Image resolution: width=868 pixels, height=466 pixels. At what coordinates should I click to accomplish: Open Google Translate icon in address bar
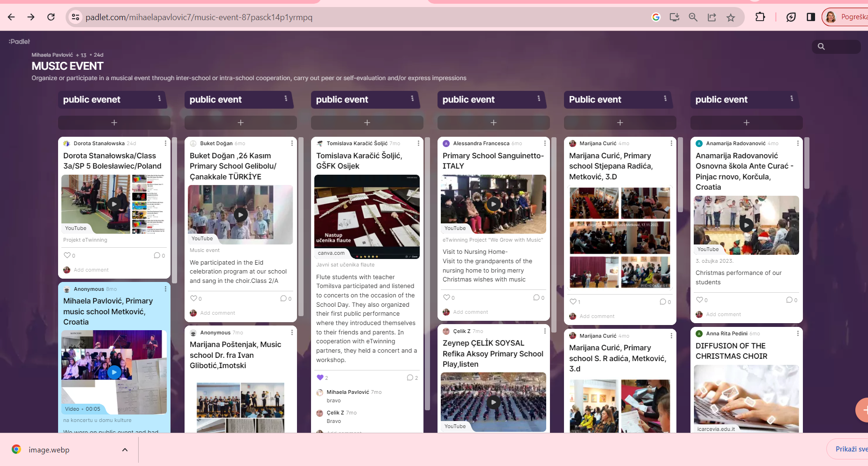pos(656,17)
